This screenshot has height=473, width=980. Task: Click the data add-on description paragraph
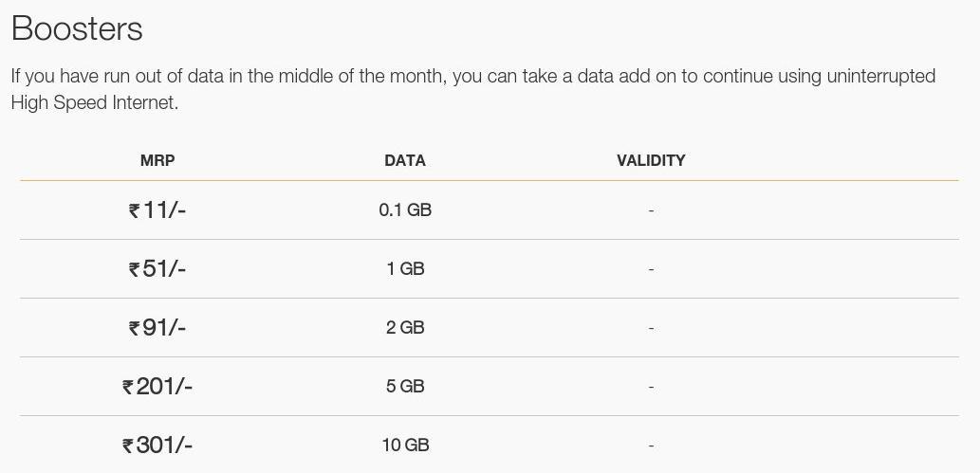(473, 89)
